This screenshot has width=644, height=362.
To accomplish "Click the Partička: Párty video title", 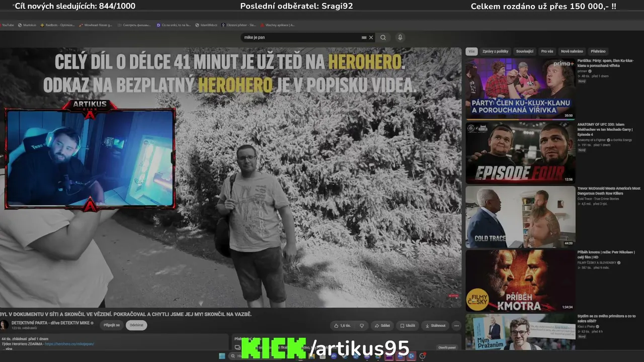I will tap(605, 63).
